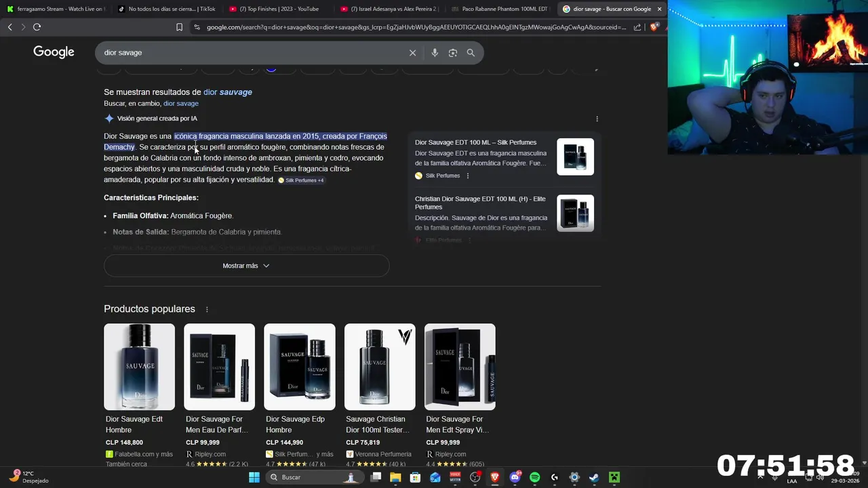Switch to TikTok tab
This screenshot has width=868, height=488.
click(166, 9)
